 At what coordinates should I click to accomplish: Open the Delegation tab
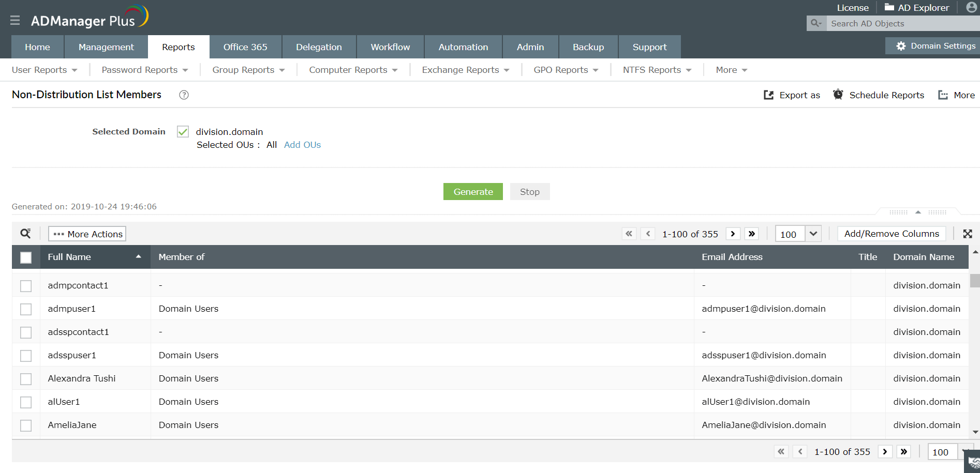[319, 47]
